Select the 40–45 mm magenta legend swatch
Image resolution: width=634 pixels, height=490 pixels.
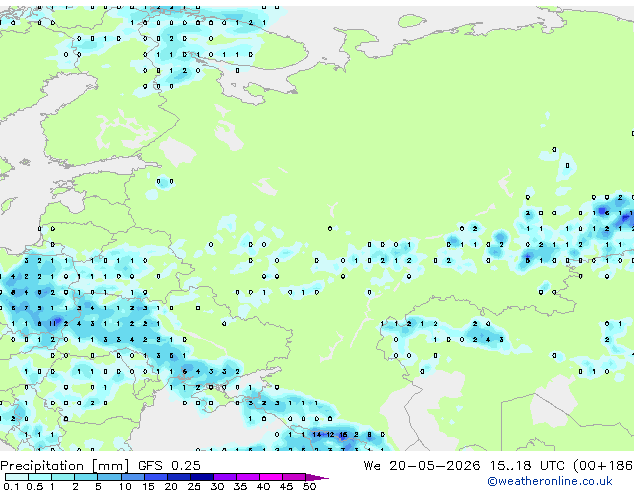271,477
